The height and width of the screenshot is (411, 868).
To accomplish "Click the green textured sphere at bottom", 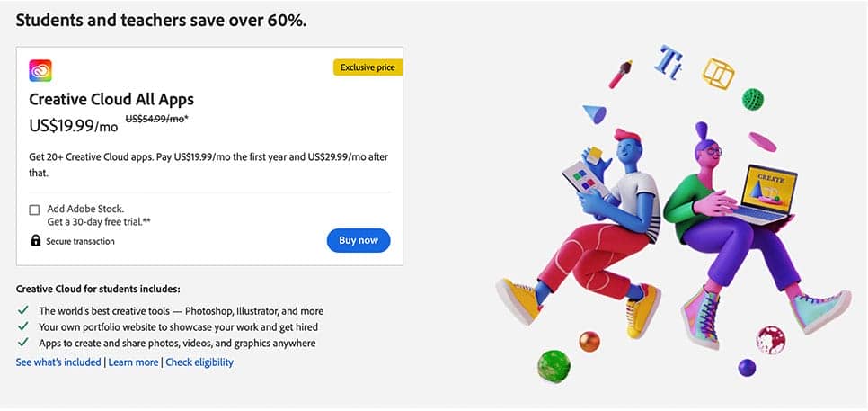I will click(554, 367).
